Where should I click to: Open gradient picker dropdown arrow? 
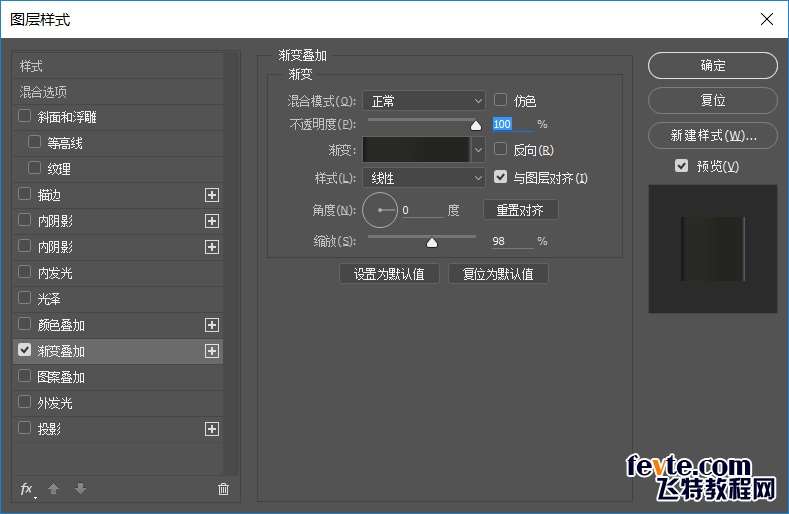(x=478, y=150)
